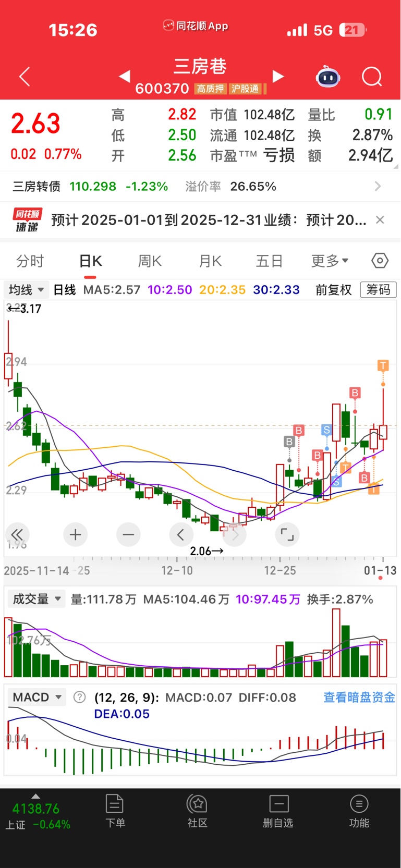Open 查看暗盘资金 link
The image size is (401, 868).
coord(359,697)
